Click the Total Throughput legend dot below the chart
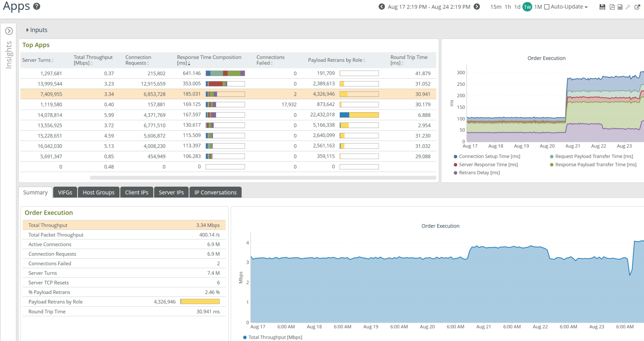The width and height of the screenshot is (644, 341). click(x=244, y=337)
